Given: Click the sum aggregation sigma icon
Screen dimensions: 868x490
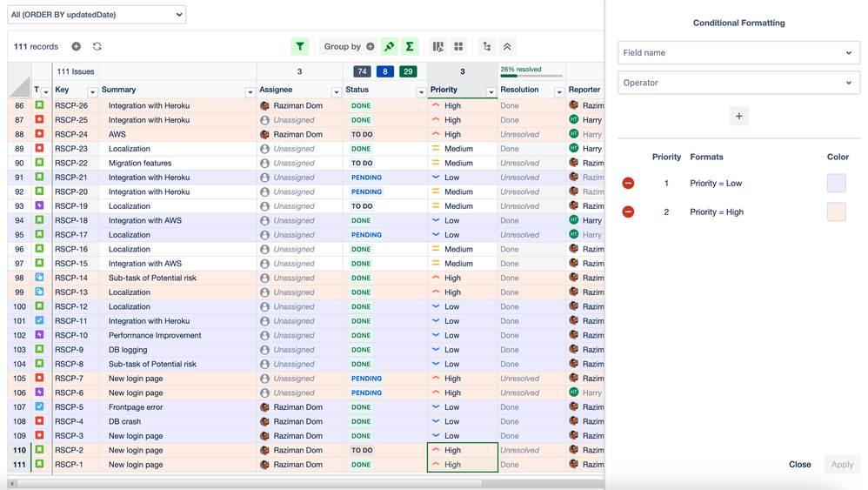Looking at the screenshot, I should [x=410, y=47].
